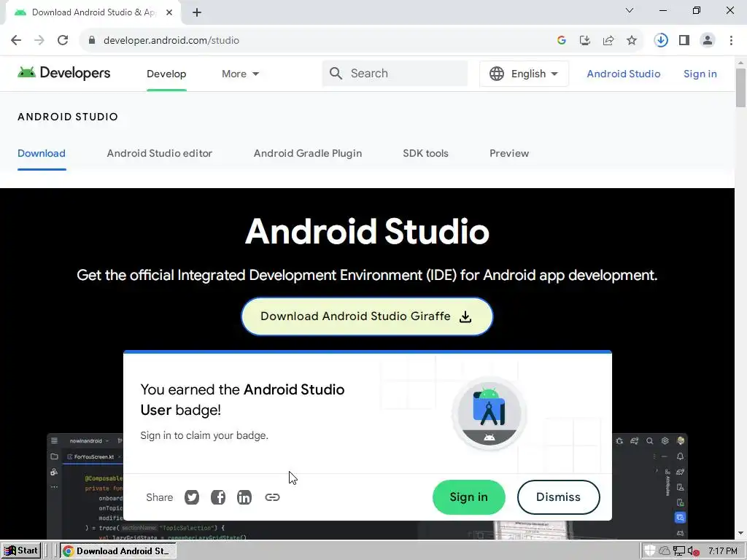
Task: Open the tab search chevron
Action: pyautogui.click(x=630, y=10)
